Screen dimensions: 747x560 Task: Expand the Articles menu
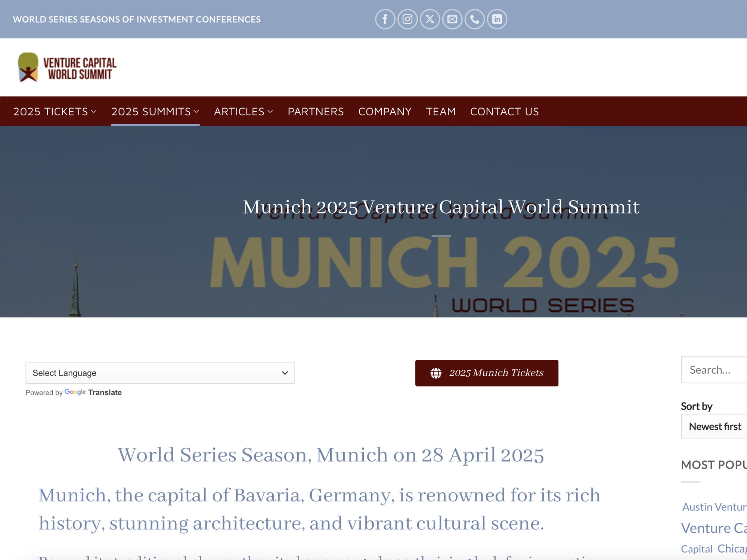(x=244, y=112)
